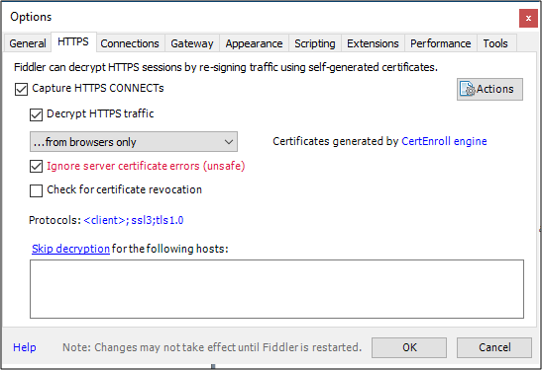Open the Scripting tab

315,44
